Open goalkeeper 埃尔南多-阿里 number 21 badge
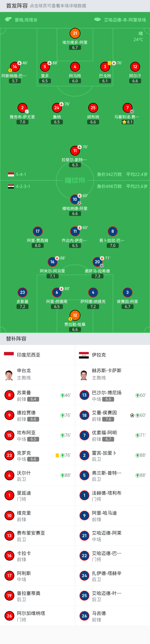 tap(75, 33)
